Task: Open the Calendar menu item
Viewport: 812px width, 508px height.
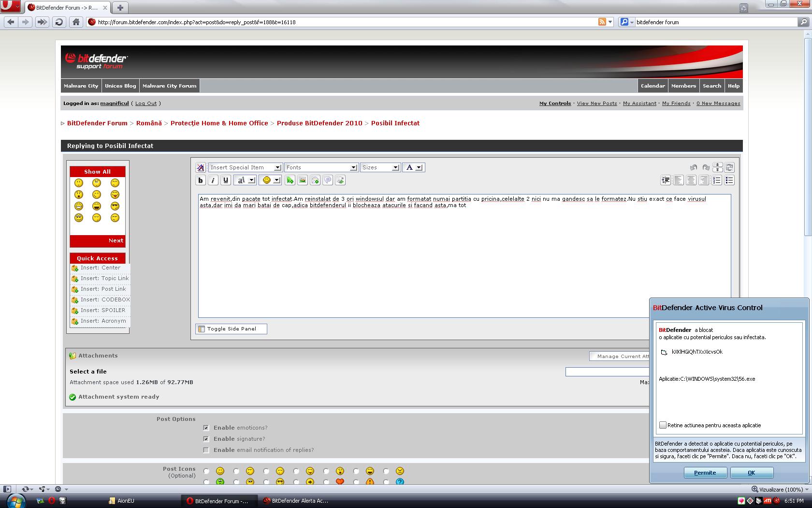Action: (653, 86)
